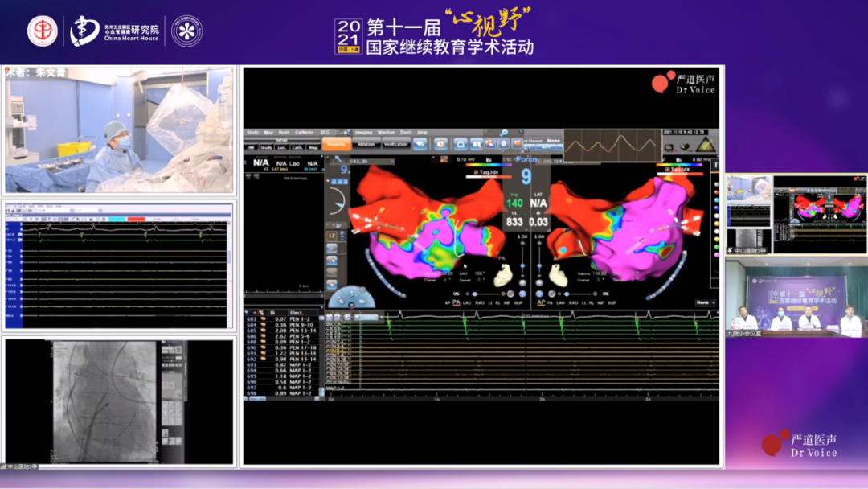Viewport: 868px width, 489px height.
Task: Click the clock icon in toolbar
Action: point(441,144)
